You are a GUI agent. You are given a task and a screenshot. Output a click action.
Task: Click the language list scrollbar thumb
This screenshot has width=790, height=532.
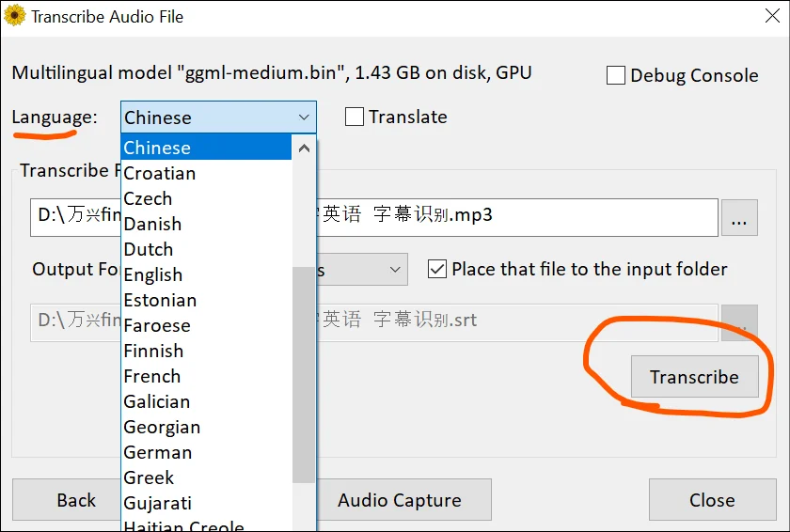[304, 375]
